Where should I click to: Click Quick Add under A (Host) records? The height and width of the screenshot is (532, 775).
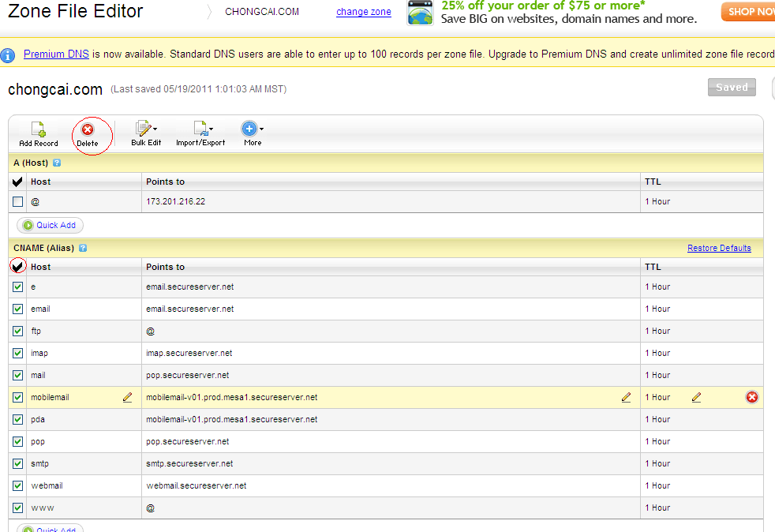pos(50,225)
